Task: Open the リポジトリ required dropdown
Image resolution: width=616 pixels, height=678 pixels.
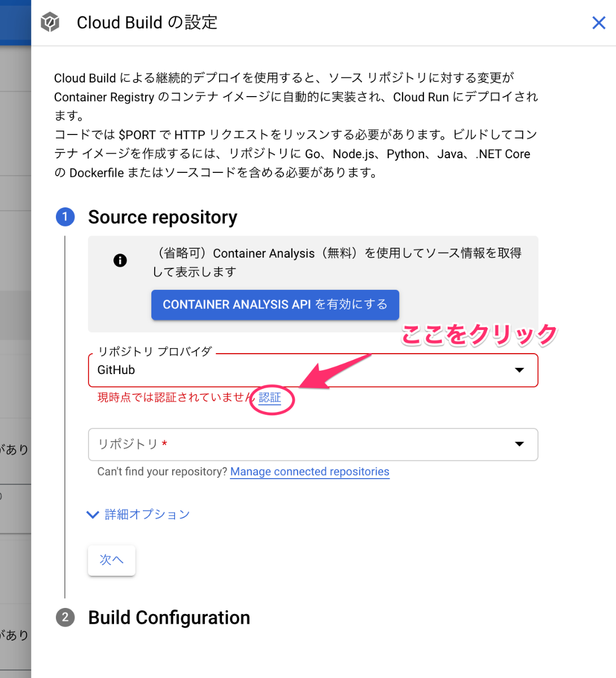Action: click(313, 444)
